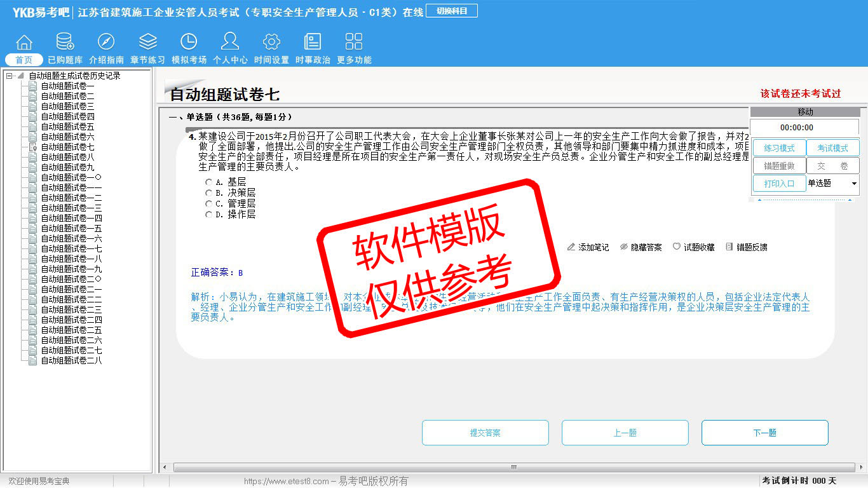Open 更多功能 grid icon

(x=354, y=43)
